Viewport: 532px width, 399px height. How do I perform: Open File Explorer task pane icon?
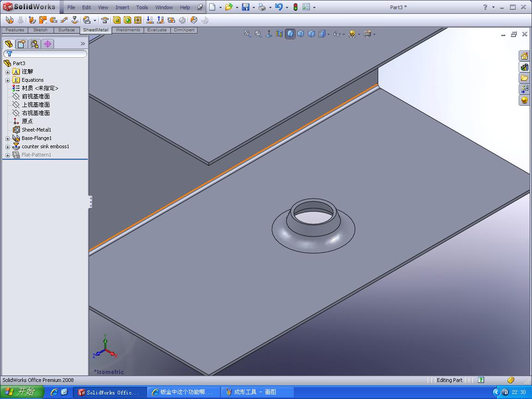point(524,78)
